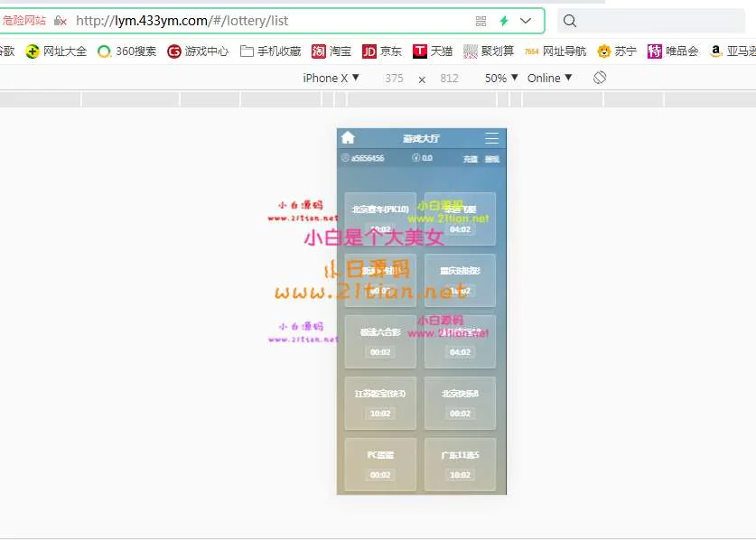Click the lightning speed-mode icon in the address bar
Viewport: 756px width, 540px height.
coord(504,21)
